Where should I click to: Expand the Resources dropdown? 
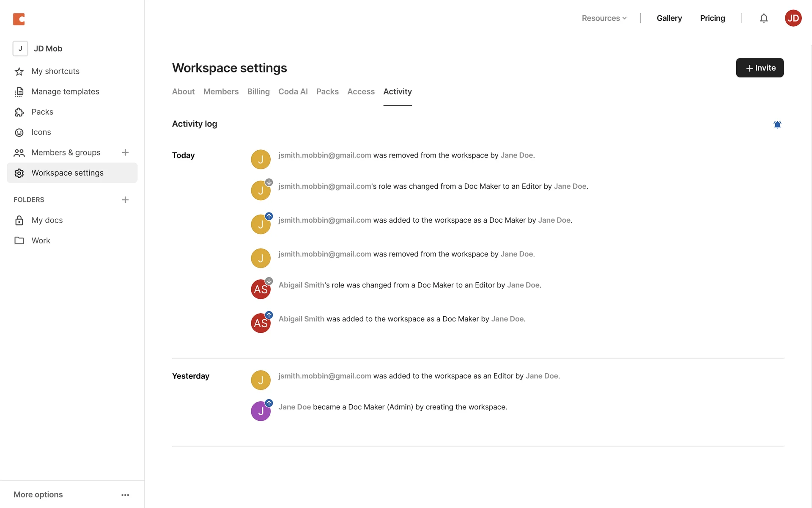[604, 18]
